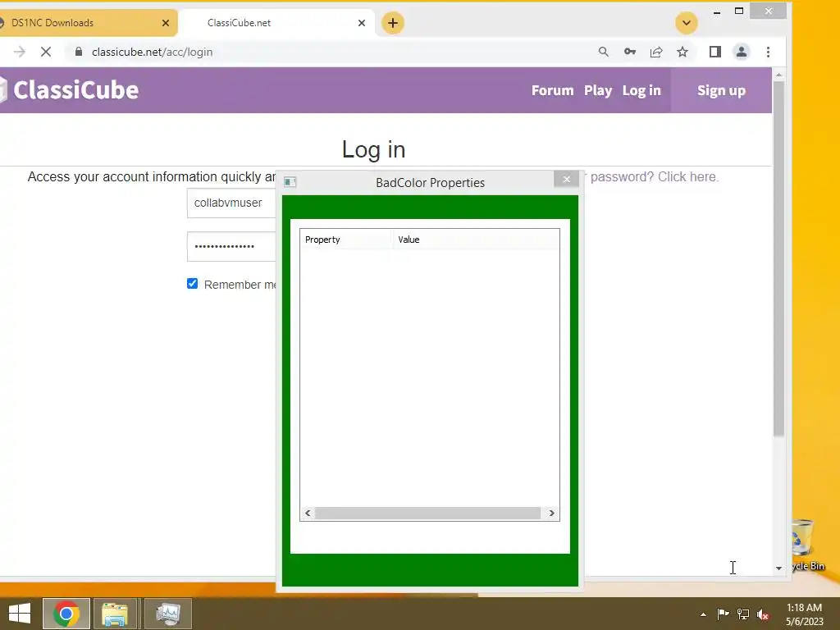Click the BadColor Properties window icon
Screen dimensions: 840x630
tap(290, 182)
